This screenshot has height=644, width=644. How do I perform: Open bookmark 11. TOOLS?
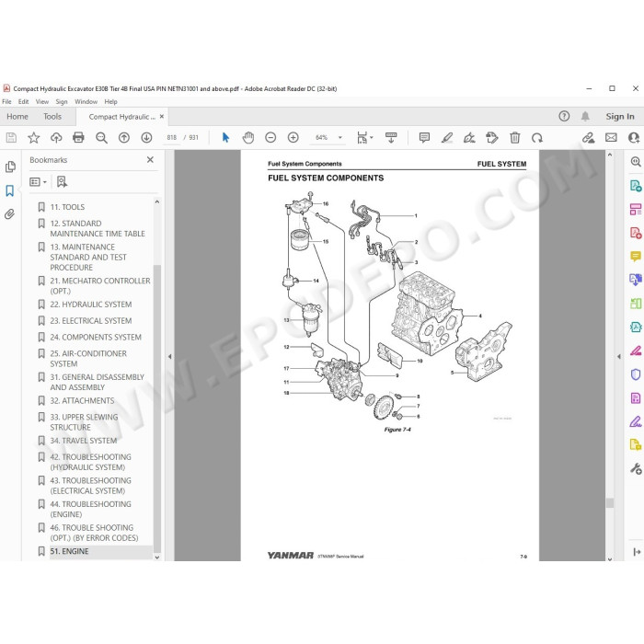(67, 207)
